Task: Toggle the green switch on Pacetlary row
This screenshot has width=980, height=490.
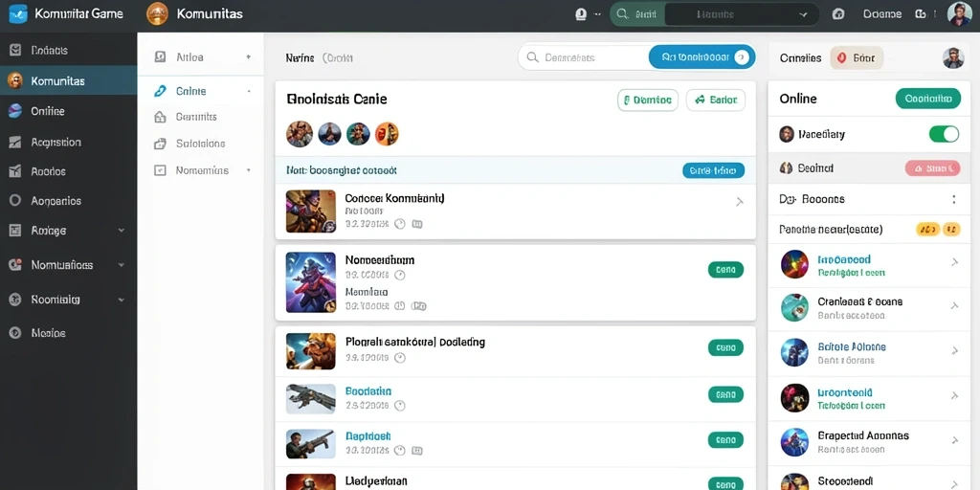Action: [x=944, y=134]
